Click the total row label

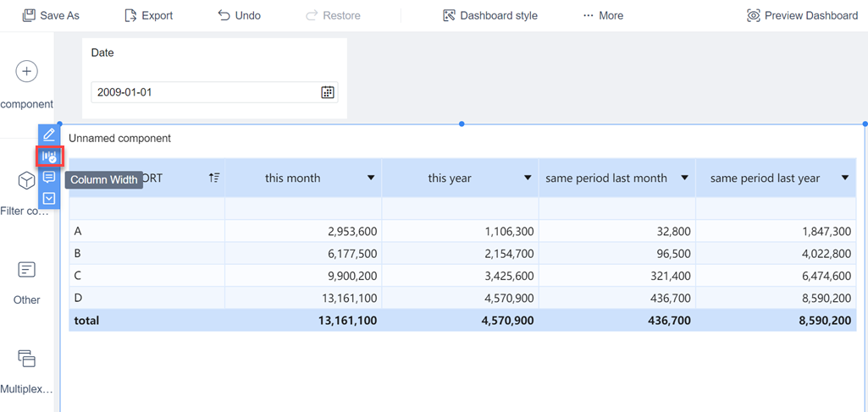pos(86,320)
